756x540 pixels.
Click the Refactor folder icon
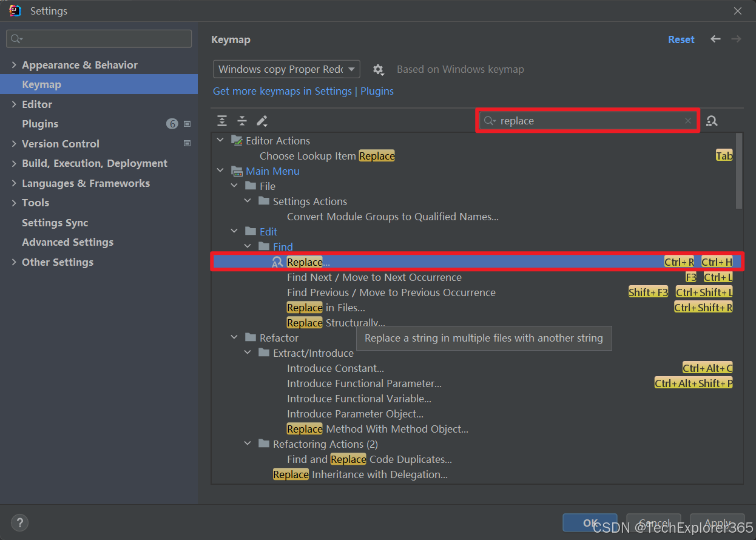tap(251, 337)
